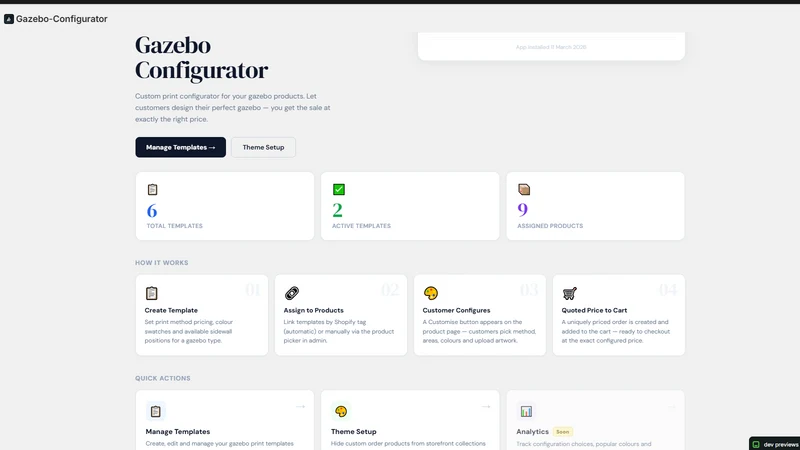Click the Gazebo Configurator main heading
This screenshot has height=450, width=800.
click(x=202, y=58)
